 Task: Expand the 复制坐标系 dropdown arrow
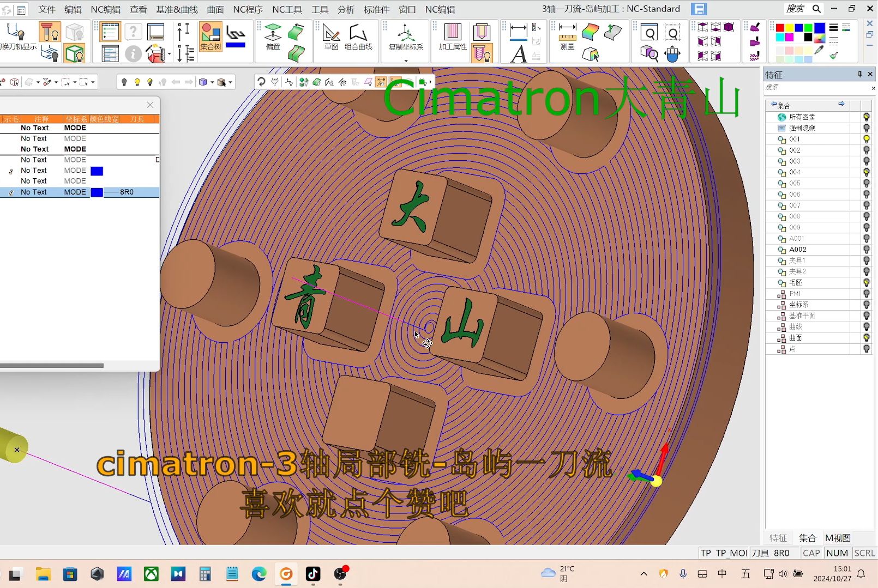(406, 60)
